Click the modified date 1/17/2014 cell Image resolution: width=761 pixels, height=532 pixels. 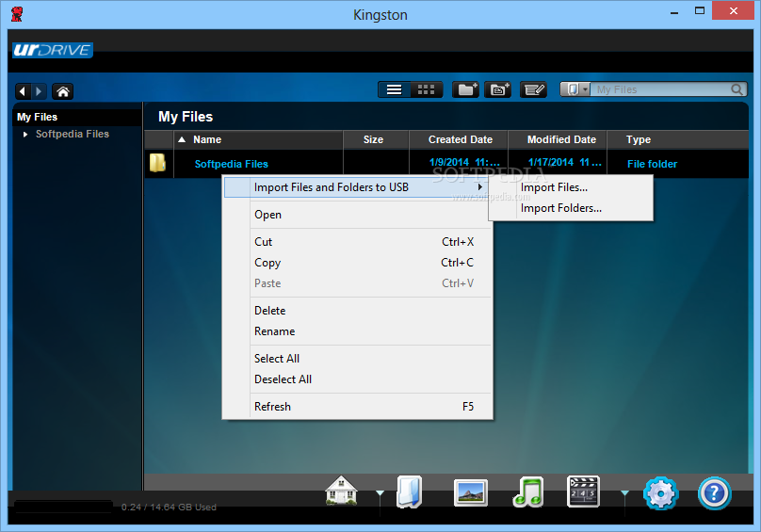(564, 163)
